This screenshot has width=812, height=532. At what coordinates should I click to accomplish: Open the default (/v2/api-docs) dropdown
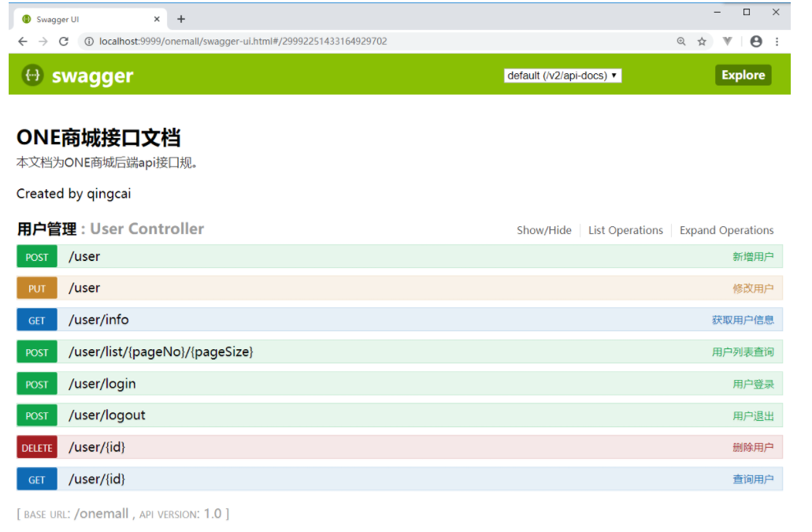click(562, 76)
